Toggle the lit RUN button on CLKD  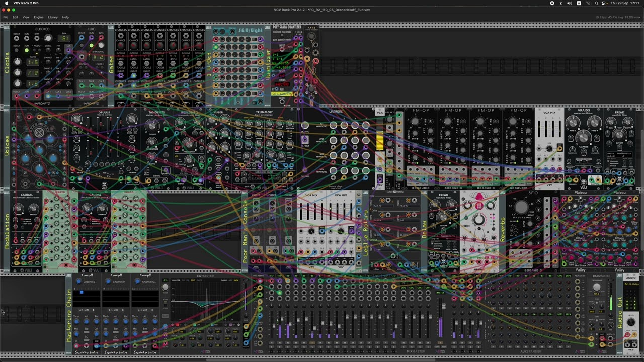(x=91, y=46)
